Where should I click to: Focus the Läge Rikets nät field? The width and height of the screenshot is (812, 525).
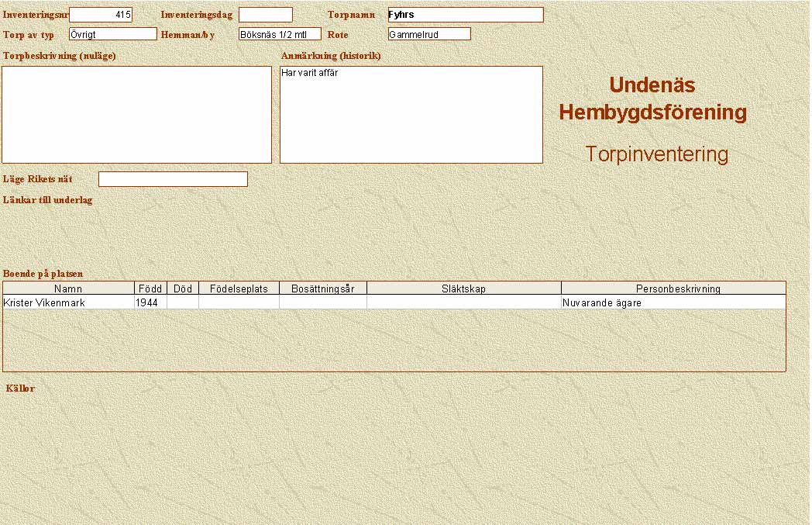click(173, 179)
